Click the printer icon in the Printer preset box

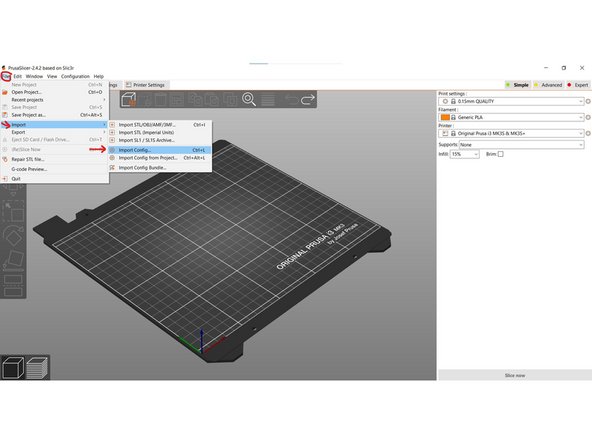point(445,133)
